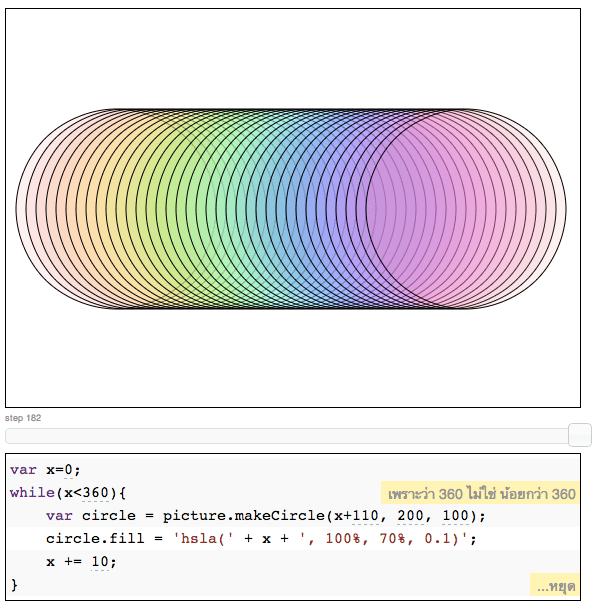Screen dimensions: 597x609
Task: Click the value 360 in while condition
Action: pos(95,493)
